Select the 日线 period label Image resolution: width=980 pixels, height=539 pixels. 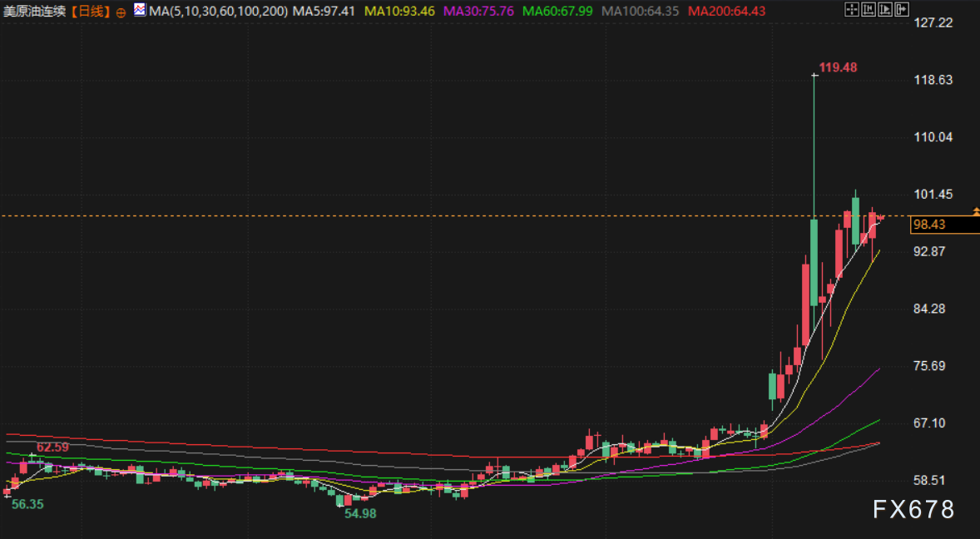coord(92,12)
